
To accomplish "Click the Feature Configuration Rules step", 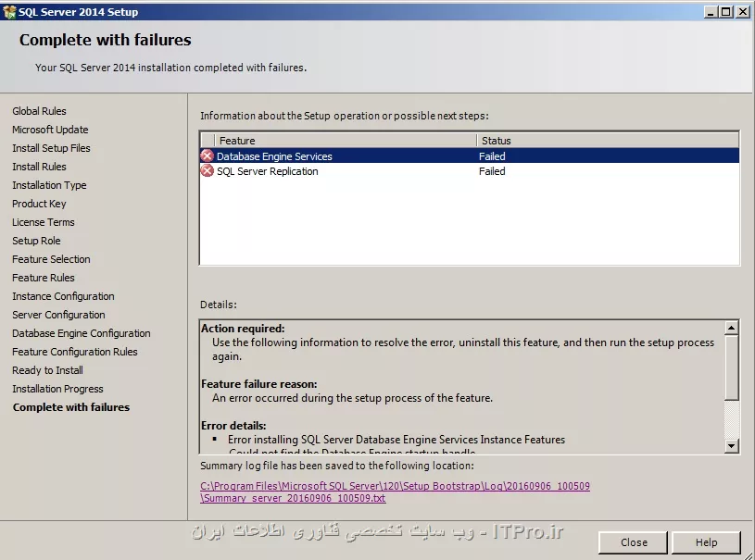I will click(x=75, y=352).
